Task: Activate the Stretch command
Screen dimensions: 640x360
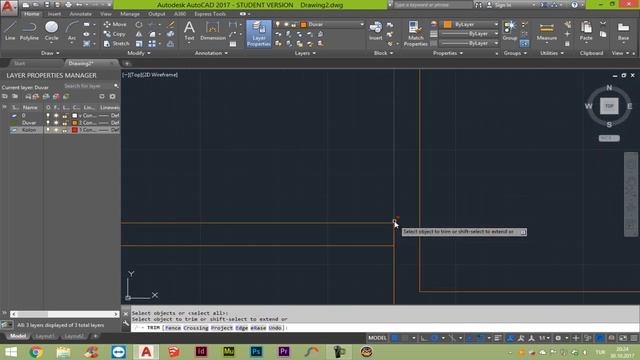Action: (x=116, y=43)
